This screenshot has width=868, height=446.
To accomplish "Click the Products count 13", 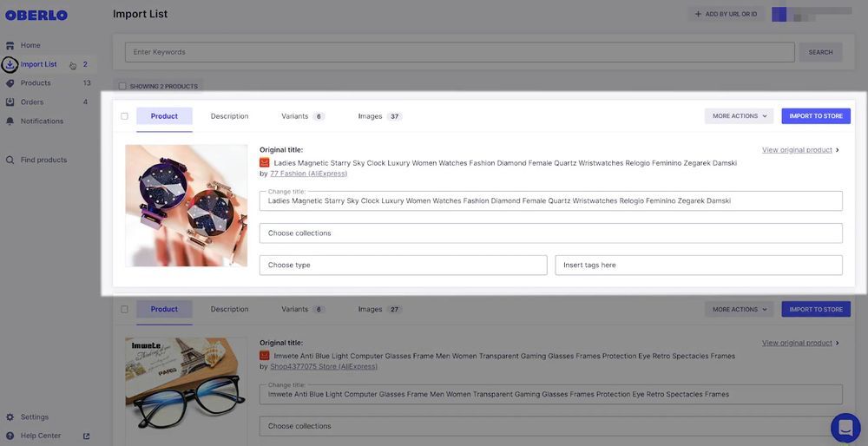I will 87,83.
